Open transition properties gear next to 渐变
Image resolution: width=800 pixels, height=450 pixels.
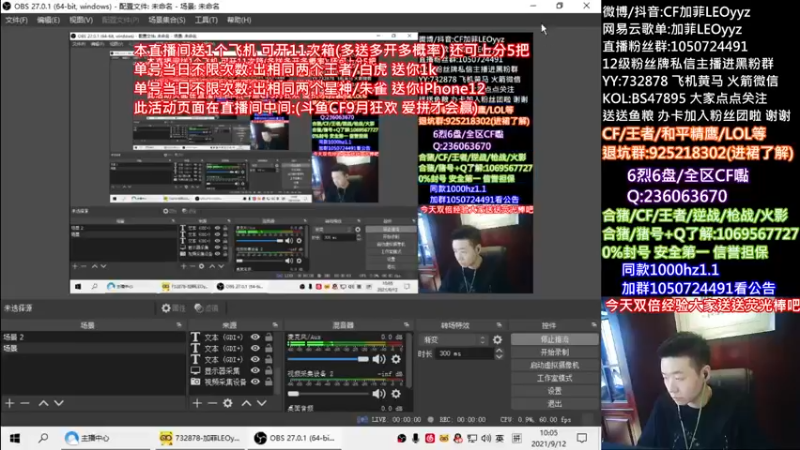click(497, 339)
